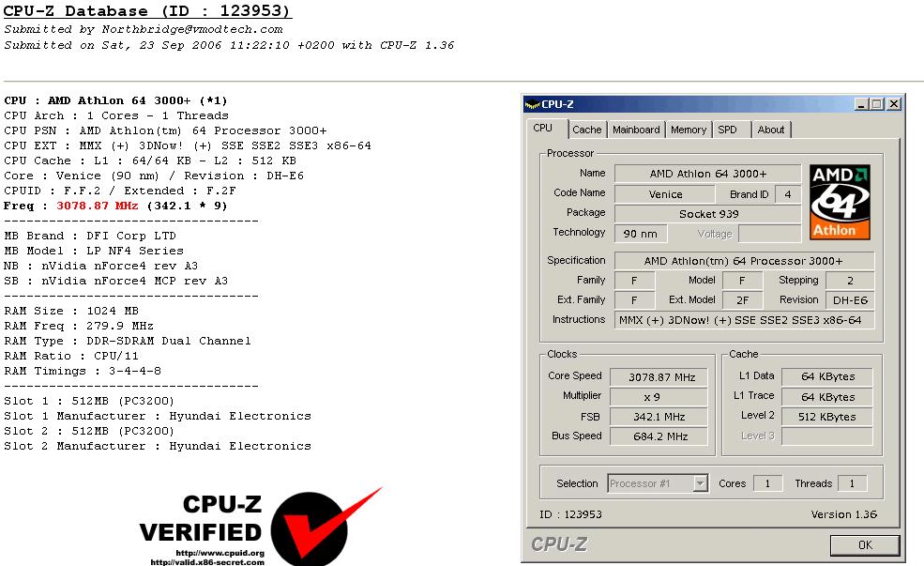Open the Mainboard tab
Viewport: 924px width, 566px height.
point(636,130)
